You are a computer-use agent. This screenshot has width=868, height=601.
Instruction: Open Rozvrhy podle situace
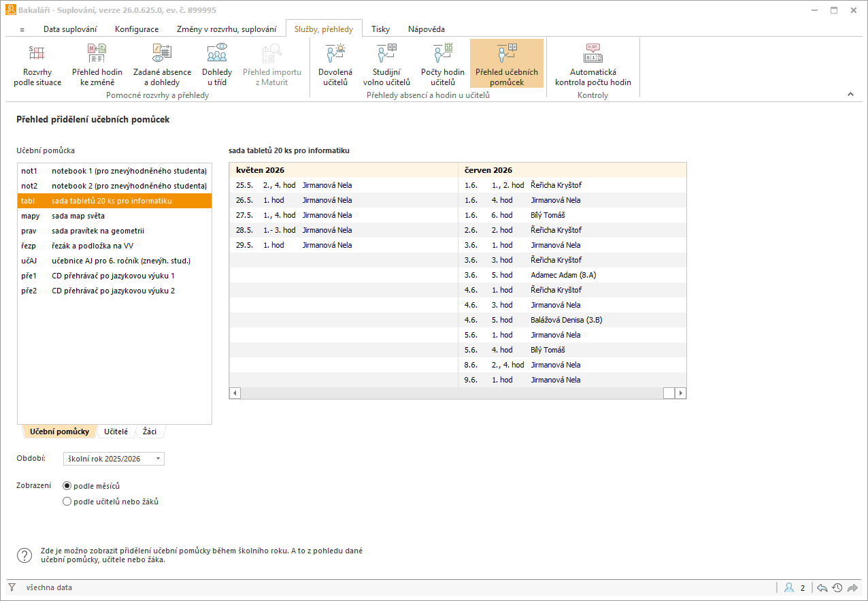click(37, 65)
